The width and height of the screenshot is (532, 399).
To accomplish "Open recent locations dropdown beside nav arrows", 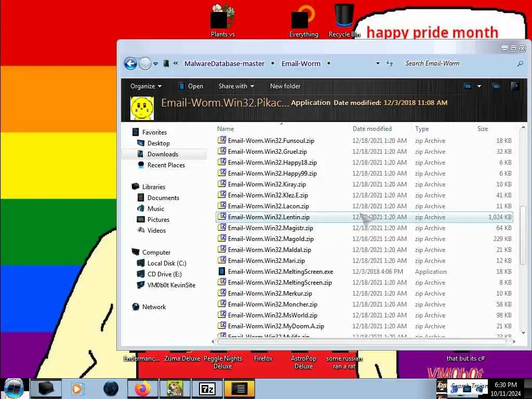I will [155, 64].
